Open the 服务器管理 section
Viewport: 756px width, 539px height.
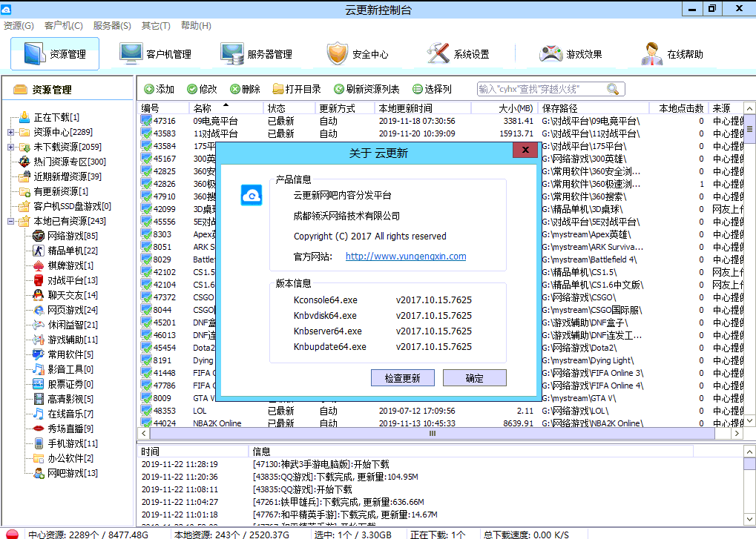coord(257,54)
